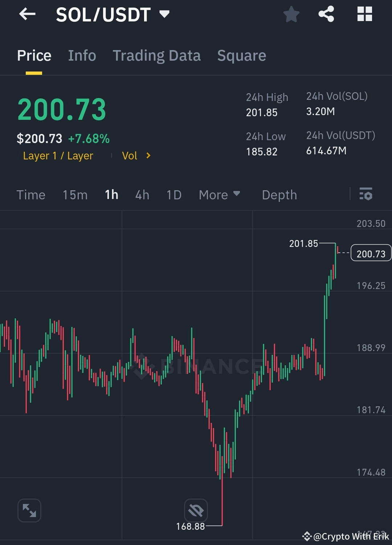Screen dimensions: 392x545
Task: Open the grid layout icon top right
Action: [x=364, y=15]
